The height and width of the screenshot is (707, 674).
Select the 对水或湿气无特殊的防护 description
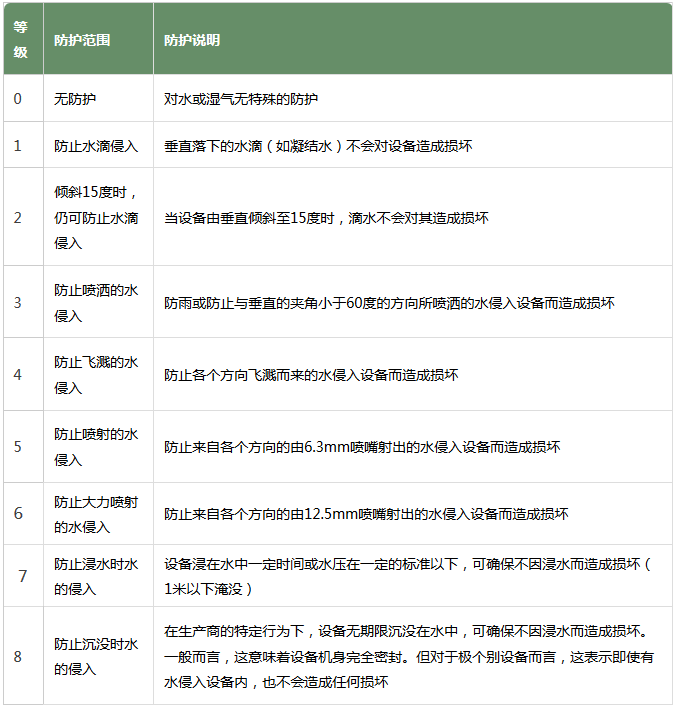241,100
